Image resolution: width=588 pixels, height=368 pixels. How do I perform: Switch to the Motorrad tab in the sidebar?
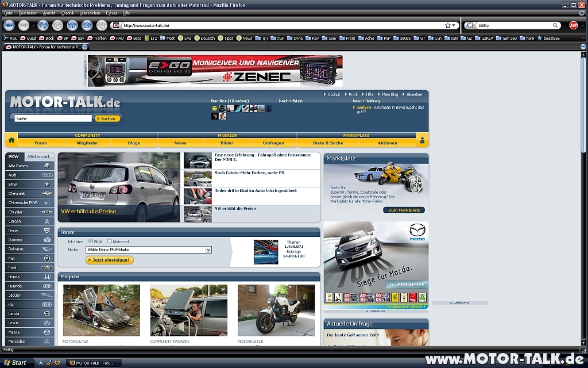(38, 156)
